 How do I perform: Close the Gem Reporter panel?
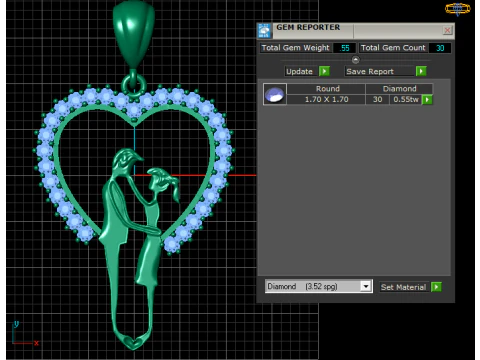coord(447,30)
